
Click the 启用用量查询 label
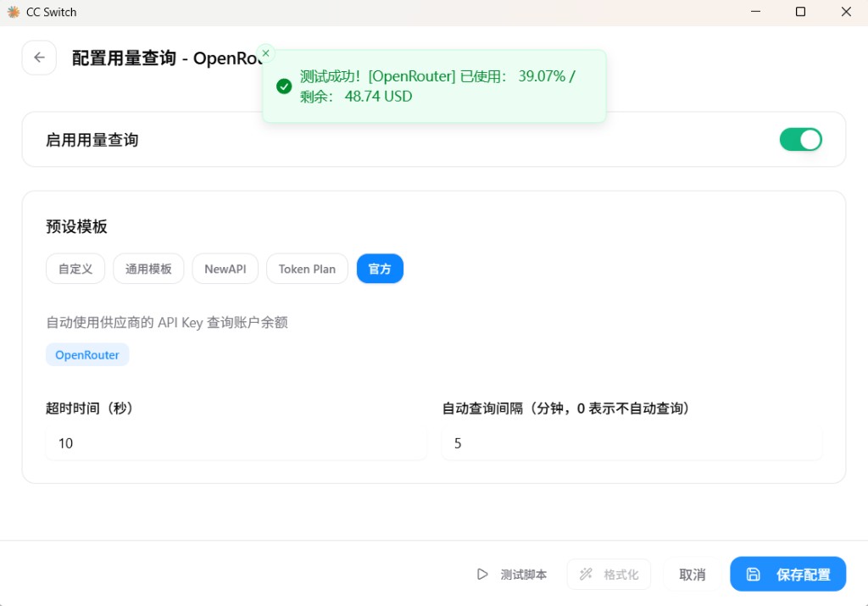pyautogui.click(x=92, y=140)
